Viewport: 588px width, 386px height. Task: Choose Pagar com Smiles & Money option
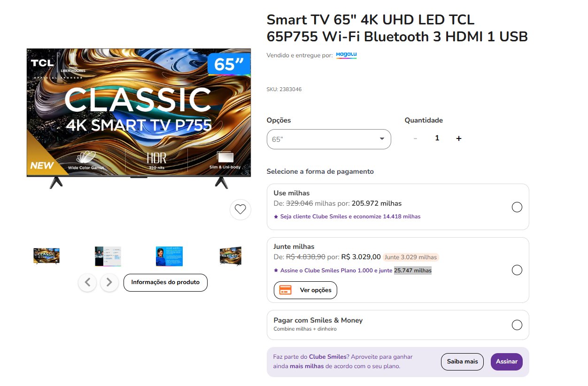[x=517, y=325]
